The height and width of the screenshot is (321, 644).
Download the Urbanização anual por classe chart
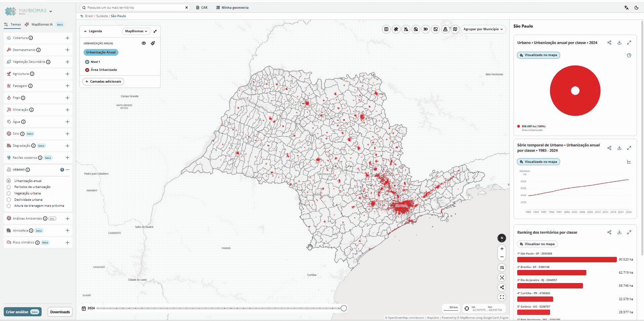pyautogui.click(x=619, y=43)
